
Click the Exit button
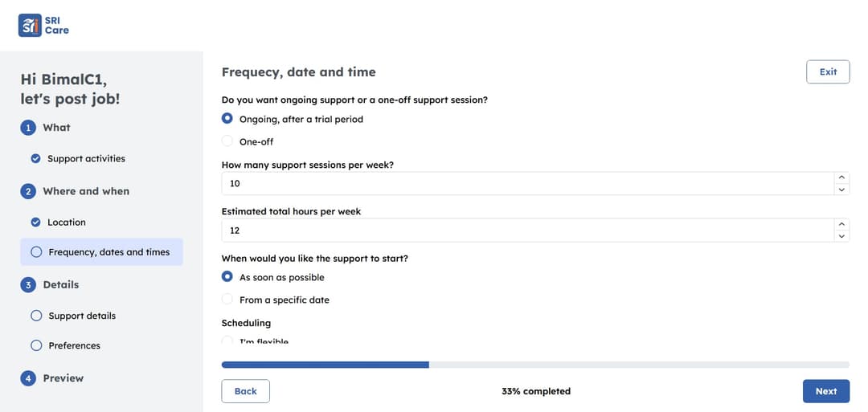pyautogui.click(x=828, y=72)
